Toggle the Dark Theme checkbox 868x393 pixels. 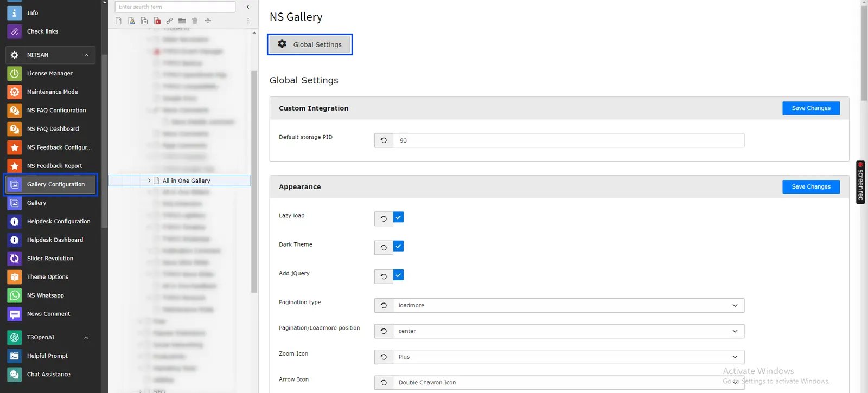pos(398,246)
